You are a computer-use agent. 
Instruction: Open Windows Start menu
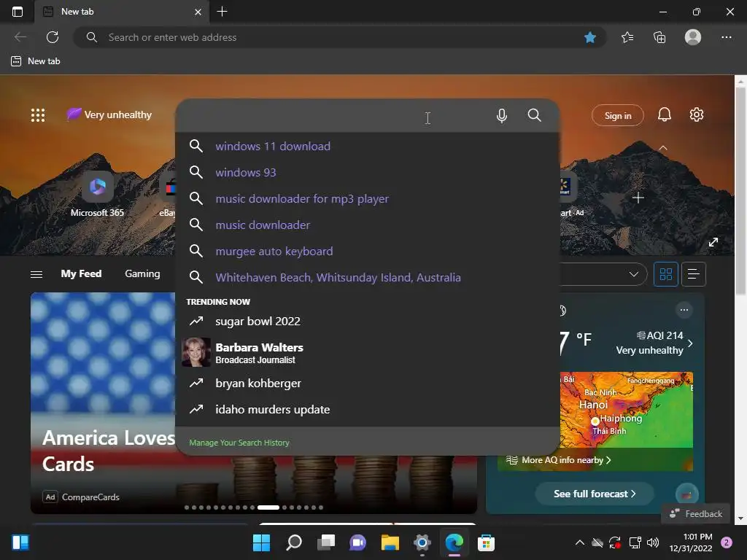tap(261, 542)
